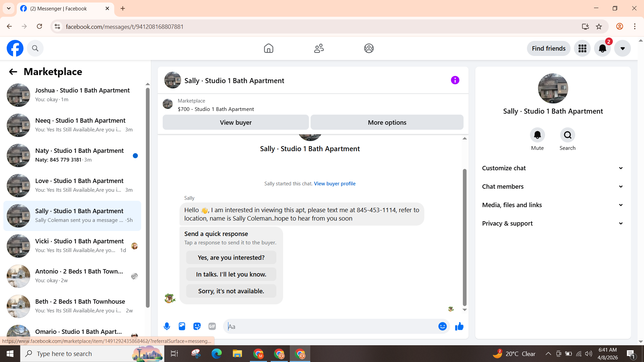
Task: Attach a photo using image icon
Action: coord(182,326)
